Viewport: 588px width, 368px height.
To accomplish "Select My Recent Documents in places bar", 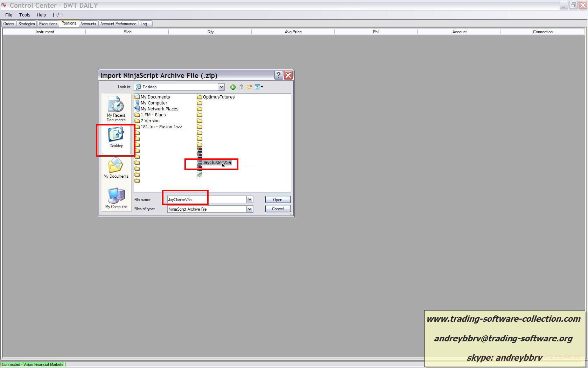I will point(116,109).
